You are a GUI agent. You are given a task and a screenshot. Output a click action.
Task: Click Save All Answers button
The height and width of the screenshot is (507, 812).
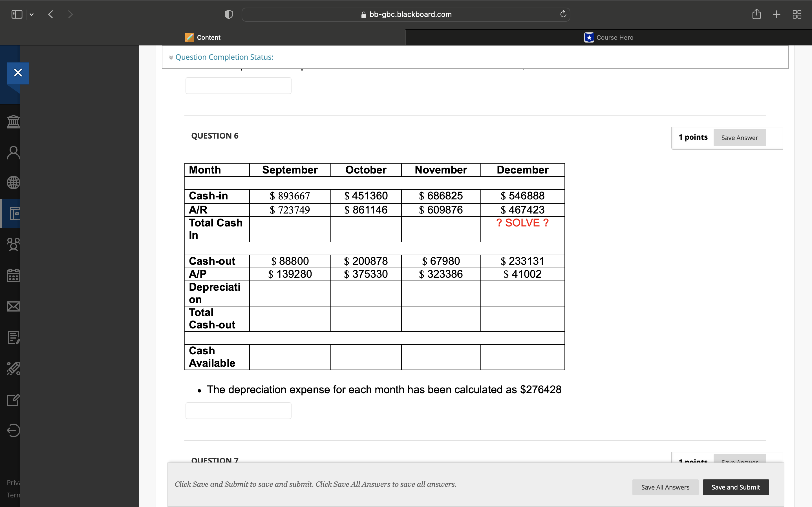point(666,487)
